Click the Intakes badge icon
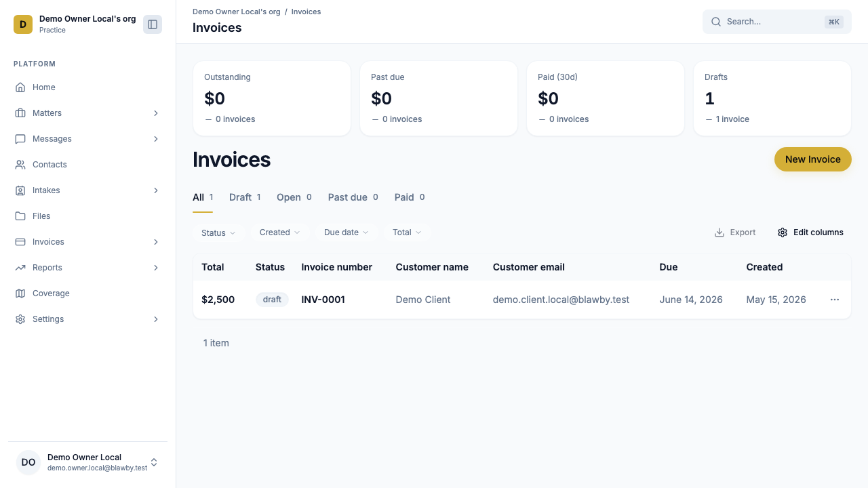Image resolution: width=868 pixels, height=488 pixels. point(20,190)
